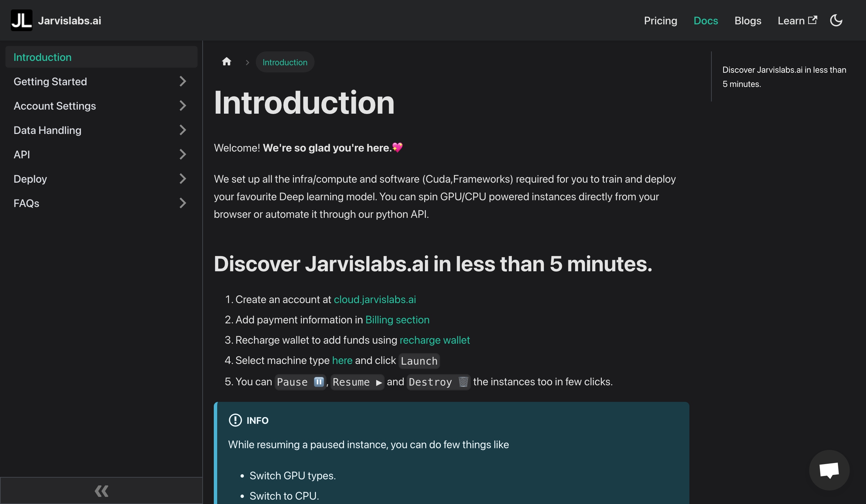Screen dimensions: 866x504
Task: Expand Data Handling chevron
Action: [x=182, y=130]
